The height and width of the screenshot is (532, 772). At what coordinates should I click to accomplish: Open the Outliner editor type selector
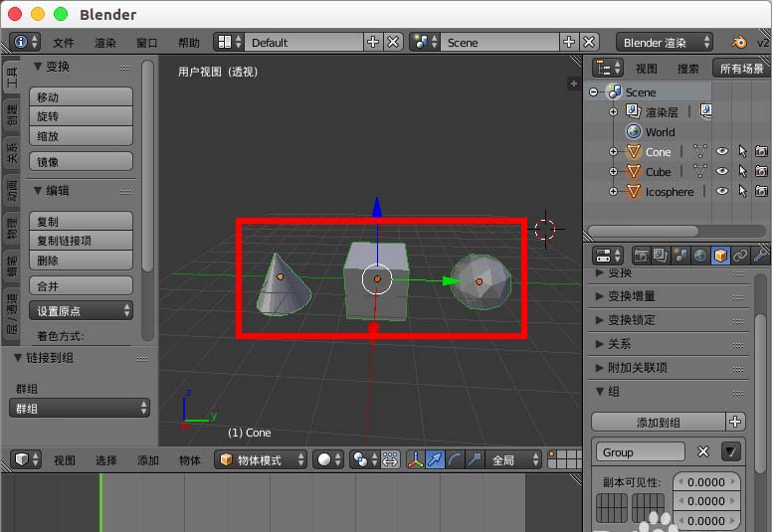coord(608,68)
